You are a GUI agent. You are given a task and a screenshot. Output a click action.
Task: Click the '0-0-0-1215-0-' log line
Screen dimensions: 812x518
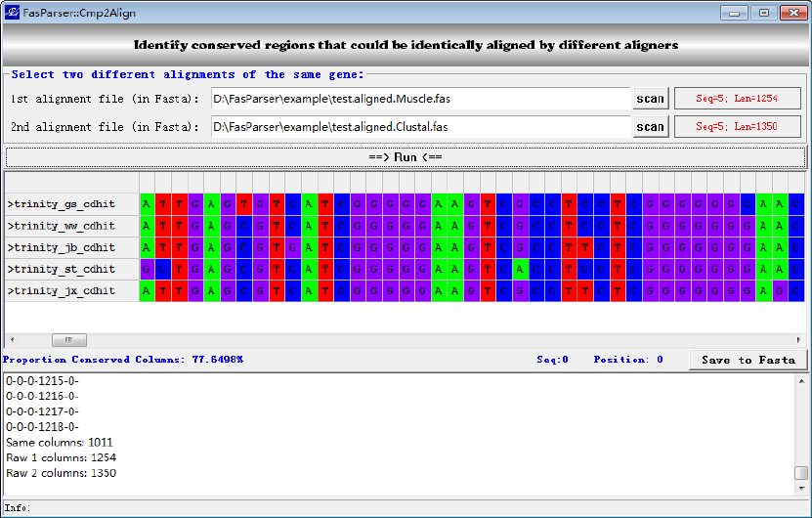pos(42,381)
